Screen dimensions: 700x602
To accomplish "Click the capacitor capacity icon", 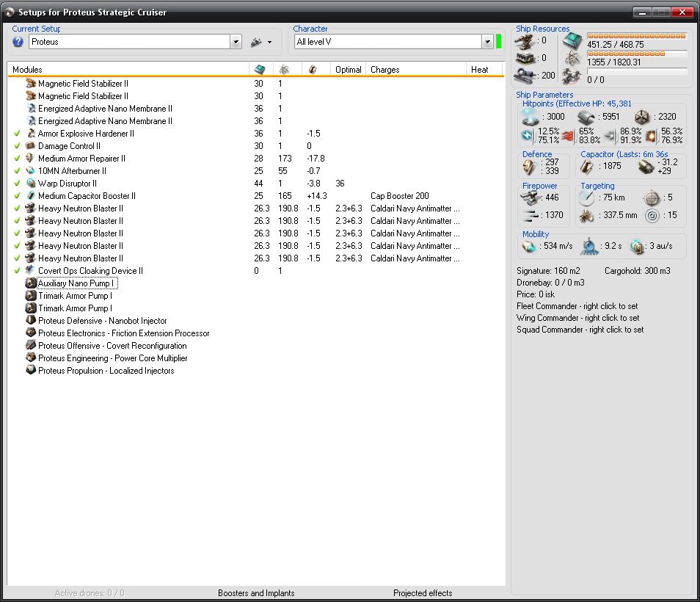I will click(586, 167).
